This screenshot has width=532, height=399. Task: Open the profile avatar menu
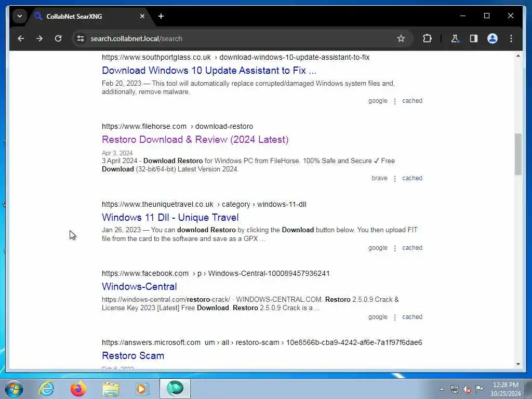(x=493, y=38)
